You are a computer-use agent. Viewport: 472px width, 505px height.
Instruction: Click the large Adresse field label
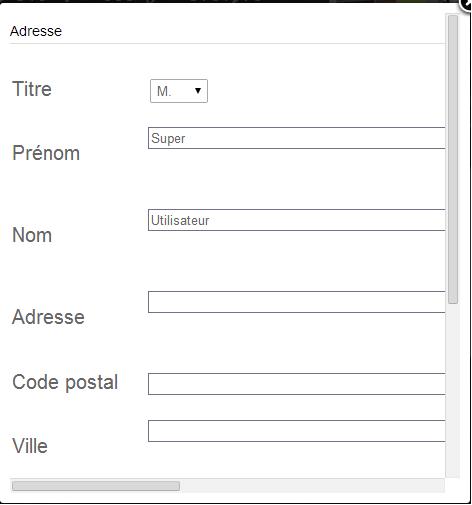point(48,317)
